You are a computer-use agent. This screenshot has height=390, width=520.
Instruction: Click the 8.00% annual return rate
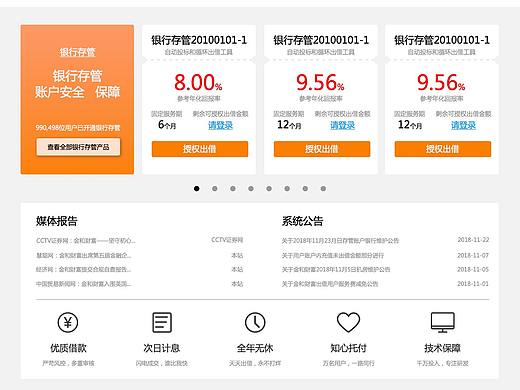point(198,82)
